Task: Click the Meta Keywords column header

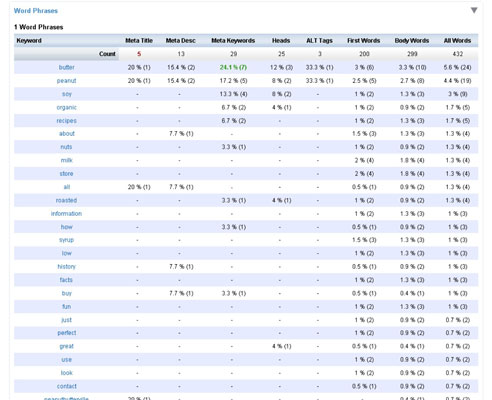Action: 233,41
